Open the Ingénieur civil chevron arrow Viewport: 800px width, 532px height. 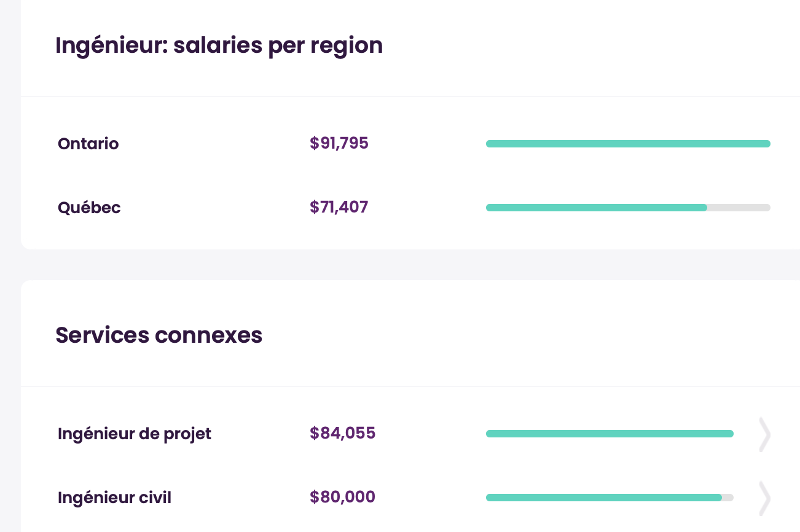(764, 498)
